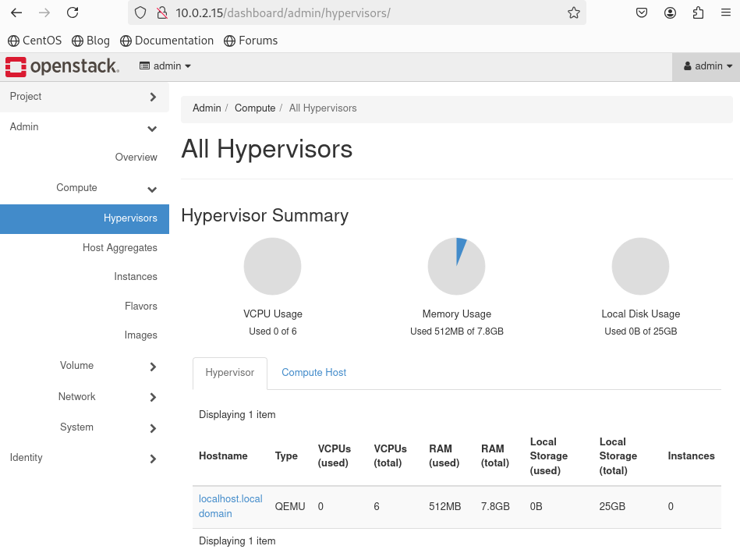740x560 pixels.
Task: Click the 512MB RAM used cell
Action: pos(444,507)
